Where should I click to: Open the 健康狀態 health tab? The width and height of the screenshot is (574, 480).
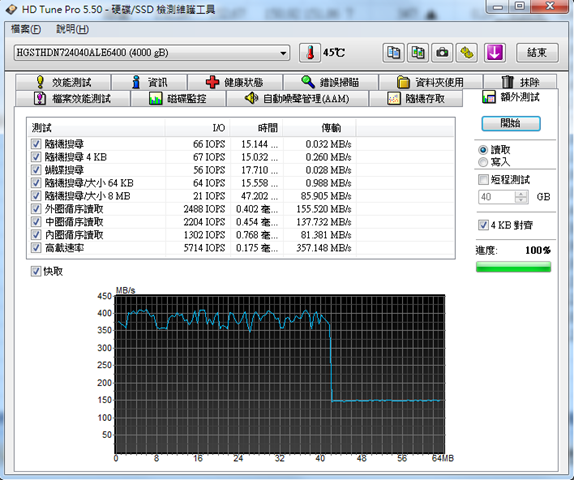pyautogui.click(x=235, y=82)
